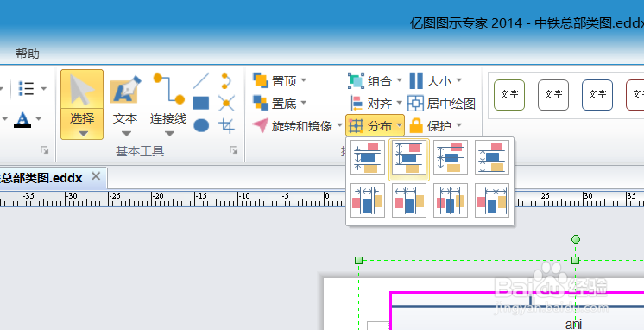The width and height of the screenshot is (644, 330).
Task: Expand the 大小 dropdown arrow
Action: pyautogui.click(x=459, y=80)
